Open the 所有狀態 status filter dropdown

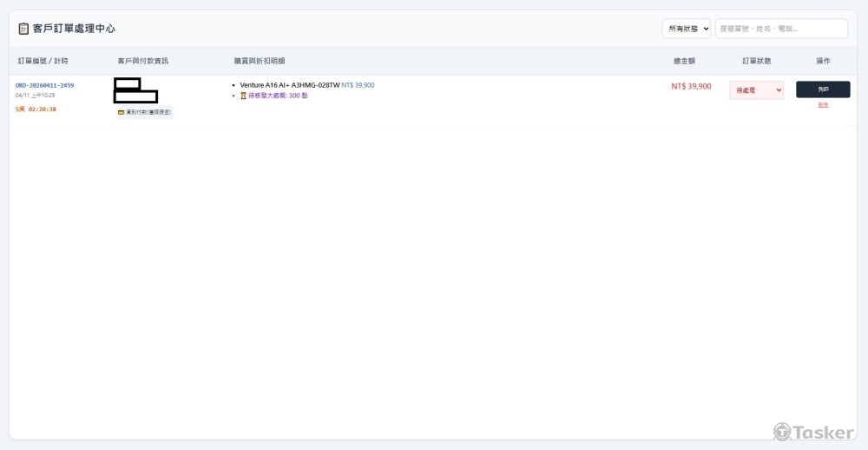coord(686,29)
